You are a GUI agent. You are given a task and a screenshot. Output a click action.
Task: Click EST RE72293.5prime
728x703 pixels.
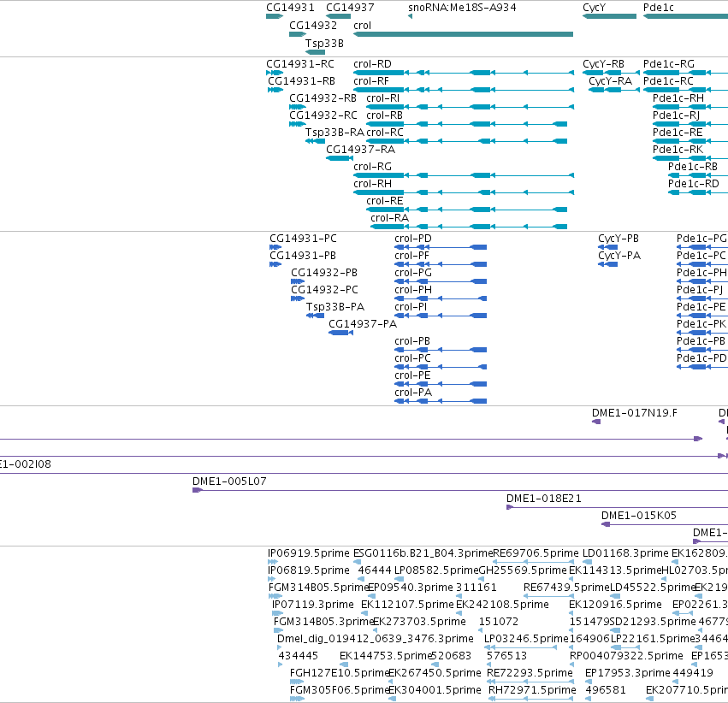point(530,673)
